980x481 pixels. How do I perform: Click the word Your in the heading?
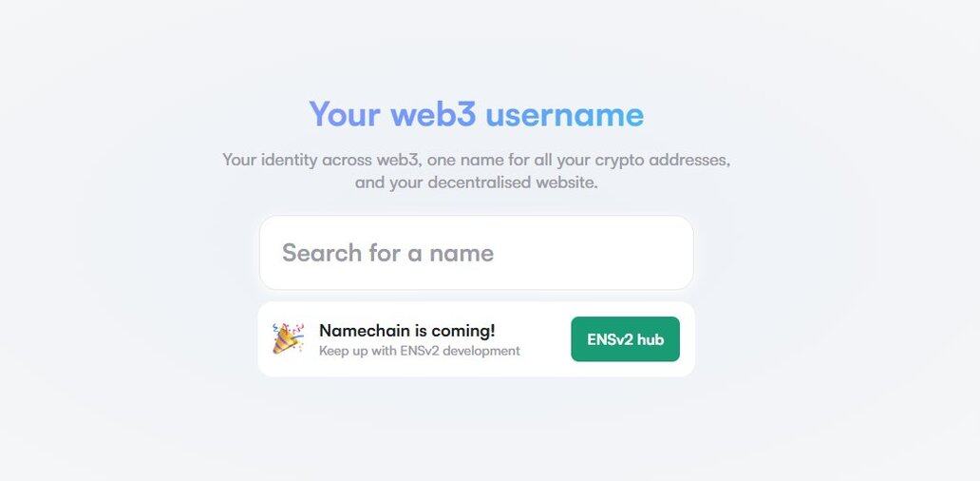(345, 114)
